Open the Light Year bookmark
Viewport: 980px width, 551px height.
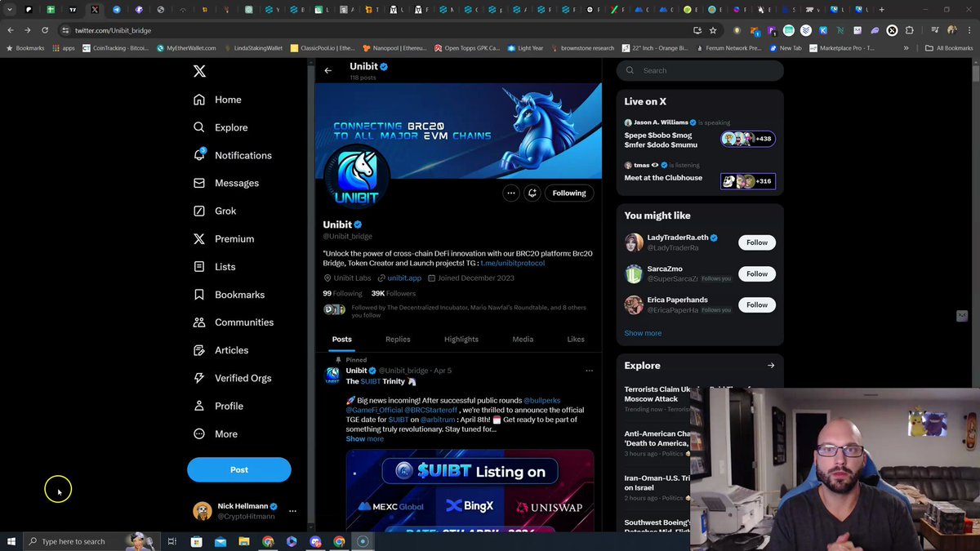[x=525, y=48]
